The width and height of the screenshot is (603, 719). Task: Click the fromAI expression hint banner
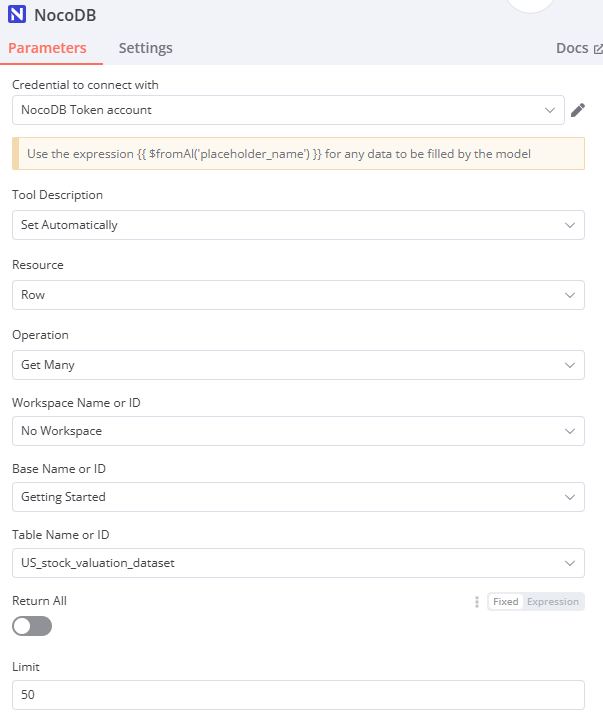(x=298, y=154)
